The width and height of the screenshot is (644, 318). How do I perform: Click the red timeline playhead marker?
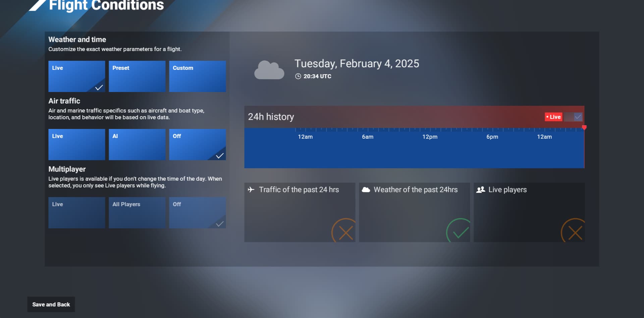(x=584, y=127)
